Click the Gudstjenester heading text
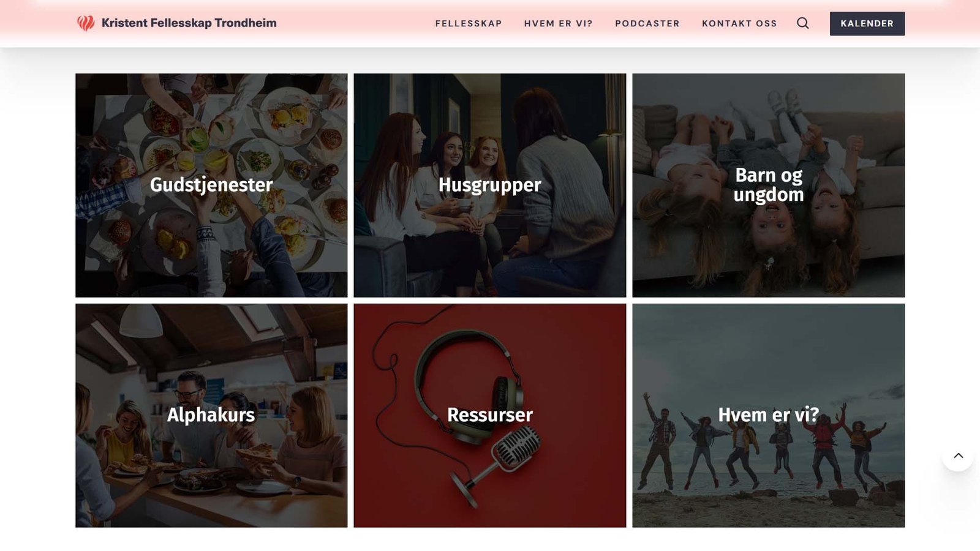Image resolution: width=980 pixels, height=551 pixels. 211,185
